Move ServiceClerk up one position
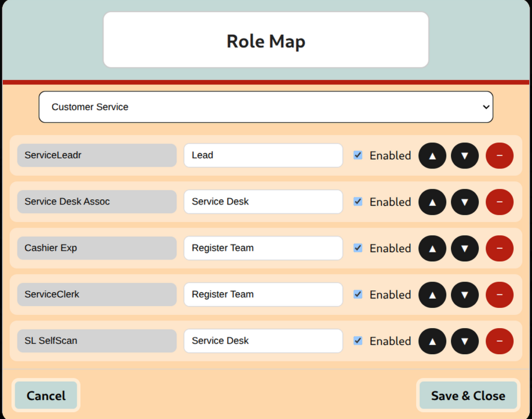 [432, 294]
